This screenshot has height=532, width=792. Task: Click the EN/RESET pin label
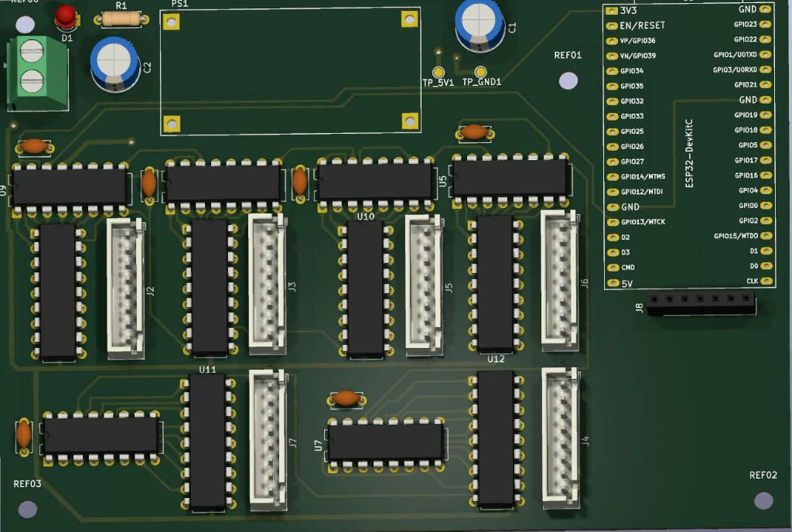[643, 26]
